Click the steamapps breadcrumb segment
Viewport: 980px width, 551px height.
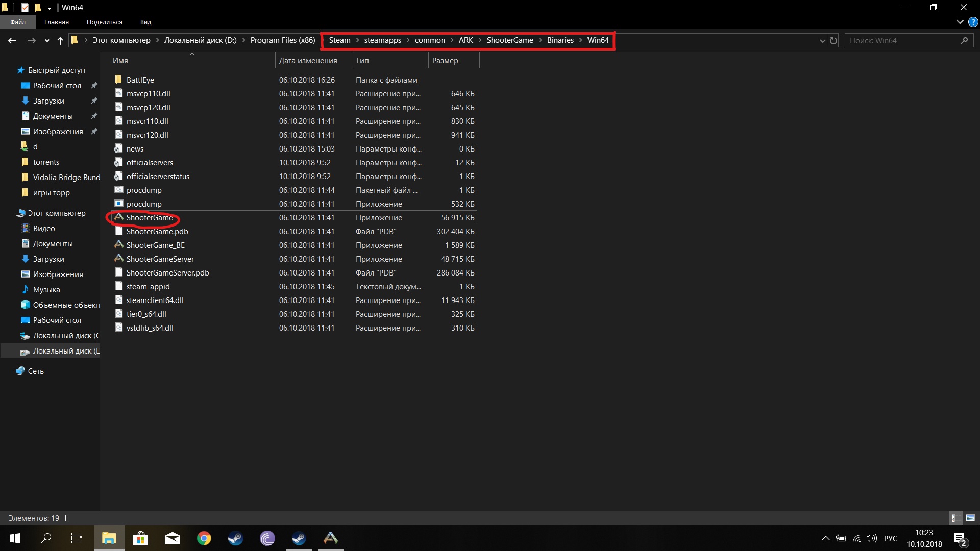[382, 40]
